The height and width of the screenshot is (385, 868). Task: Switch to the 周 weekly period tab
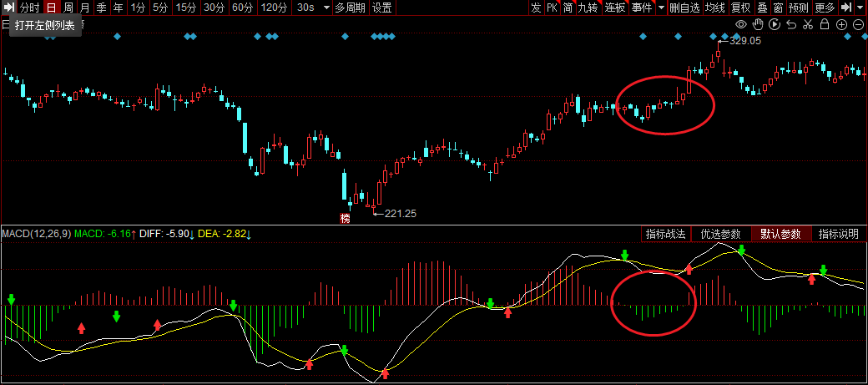coord(68,8)
